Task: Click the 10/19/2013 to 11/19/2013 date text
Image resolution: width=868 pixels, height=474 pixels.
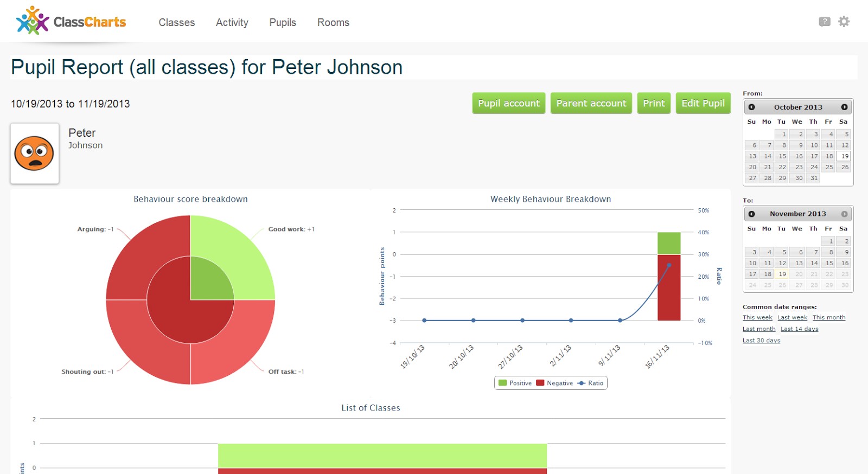Action: [71, 104]
